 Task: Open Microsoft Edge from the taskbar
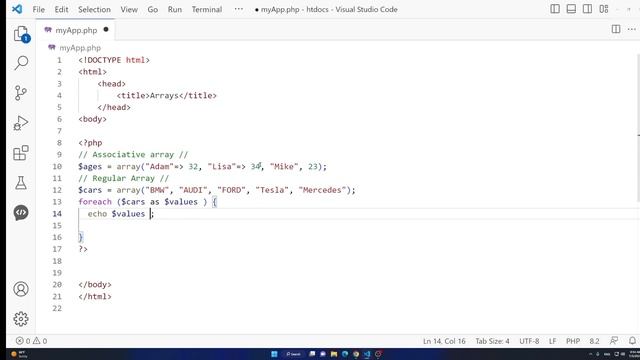click(x=345, y=354)
